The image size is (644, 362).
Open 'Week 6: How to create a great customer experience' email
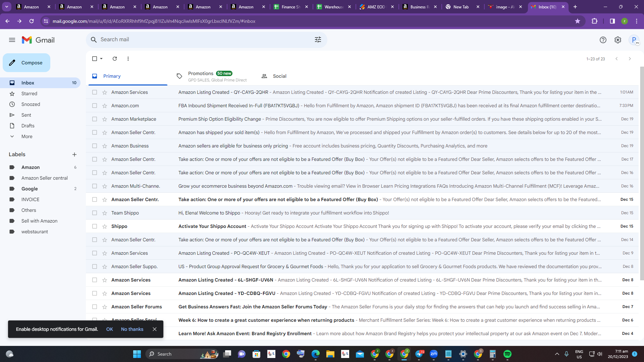(362, 320)
